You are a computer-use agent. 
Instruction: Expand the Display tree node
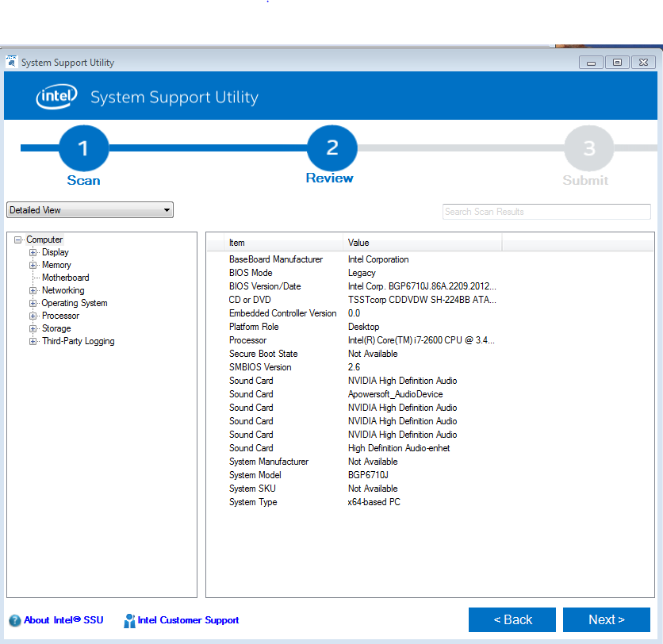click(33, 252)
